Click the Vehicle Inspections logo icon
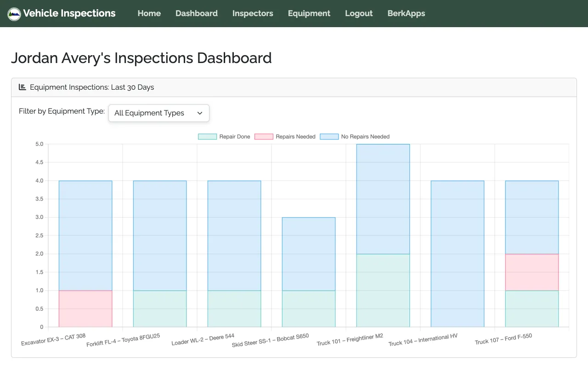The height and width of the screenshot is (368, 588). pos(14,14)
